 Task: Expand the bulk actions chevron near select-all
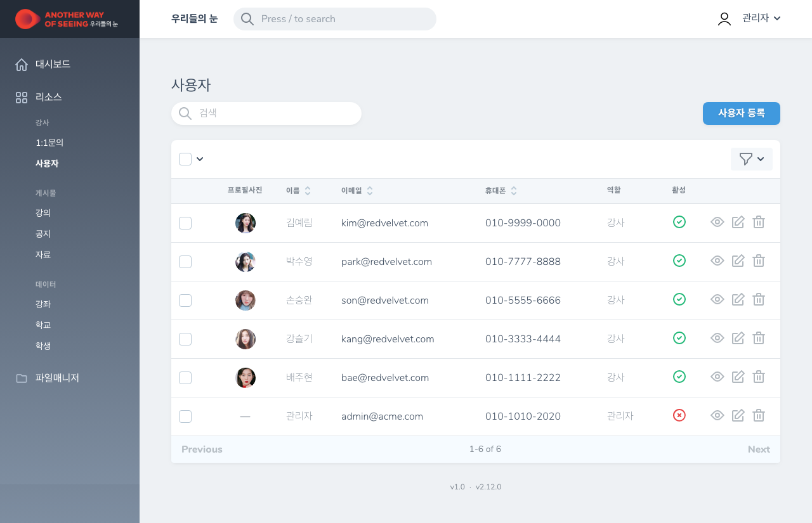pos(200,158)
